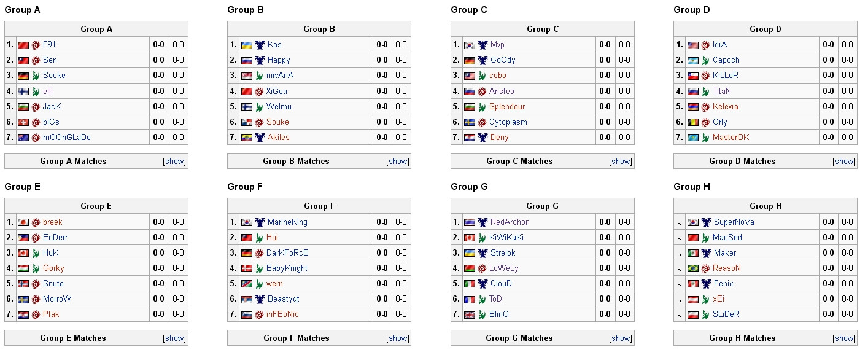Show Group D Matches details
The width and height of the screenshot is (868, 355).
point(844,162)
